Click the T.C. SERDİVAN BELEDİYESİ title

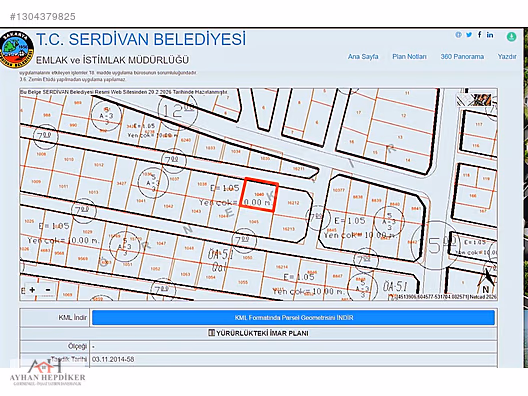coord(141,39)
